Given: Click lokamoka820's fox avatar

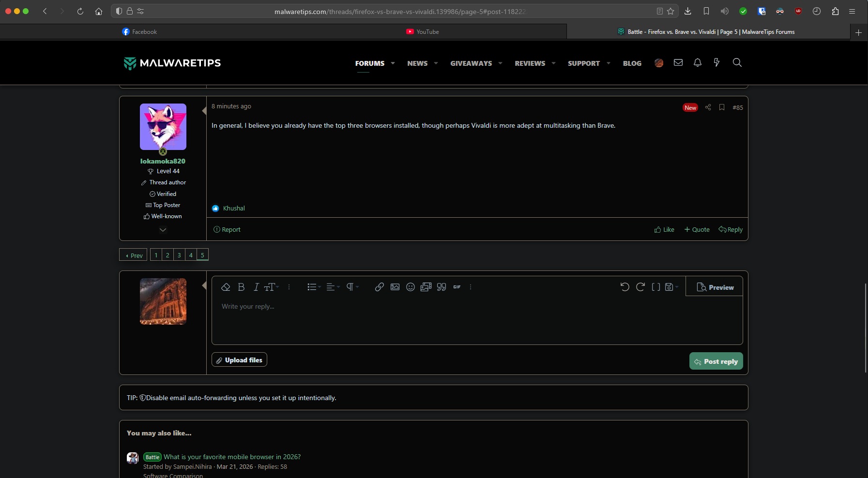Looking at the screenshot, I should coord(163,127).
